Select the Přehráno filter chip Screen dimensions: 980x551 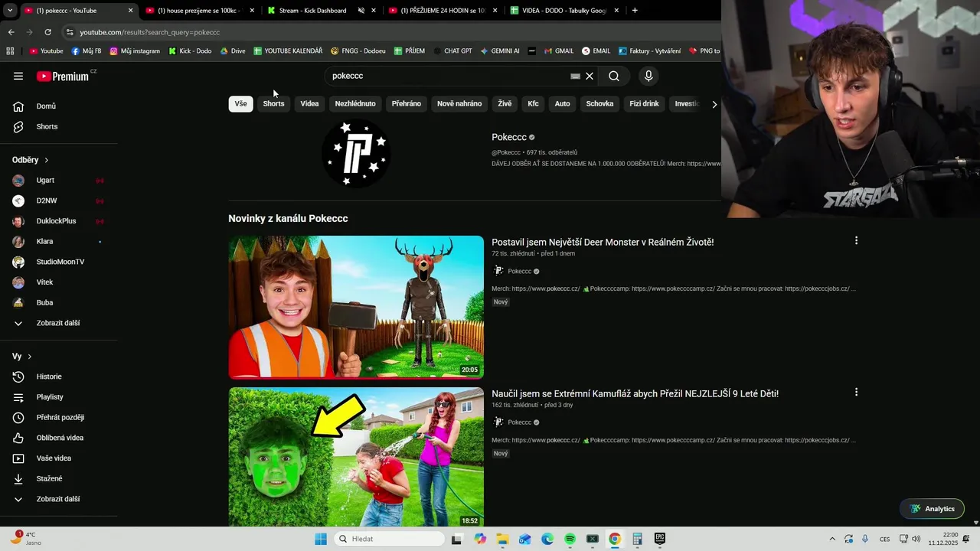point(407,103)
